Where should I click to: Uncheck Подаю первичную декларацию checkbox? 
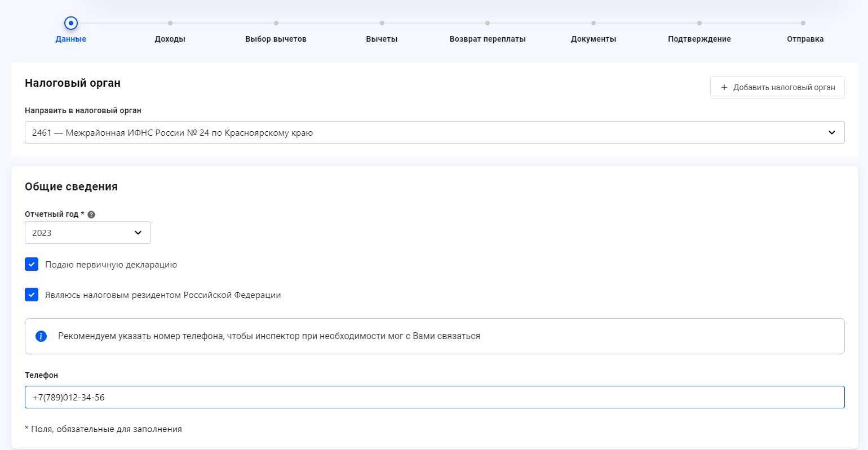point(32,264)
